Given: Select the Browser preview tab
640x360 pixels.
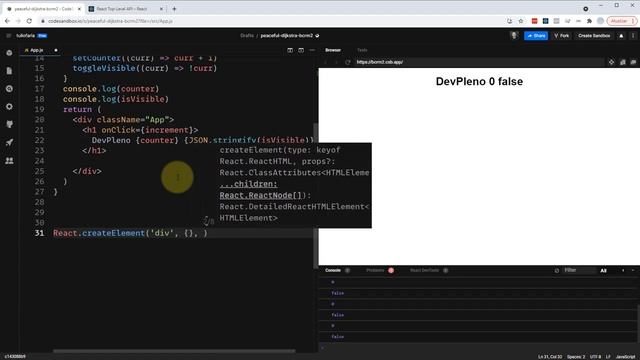Looking at the screenshot, I should tap(333, 50).
